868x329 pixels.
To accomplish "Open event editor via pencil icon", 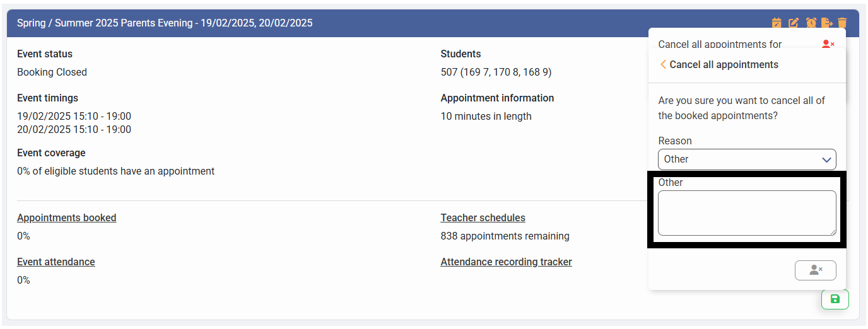I will [794, 23].
